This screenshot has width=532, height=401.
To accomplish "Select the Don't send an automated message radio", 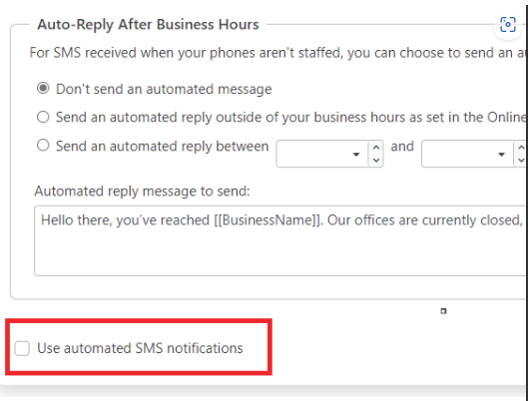I will [x=43, y=88].
